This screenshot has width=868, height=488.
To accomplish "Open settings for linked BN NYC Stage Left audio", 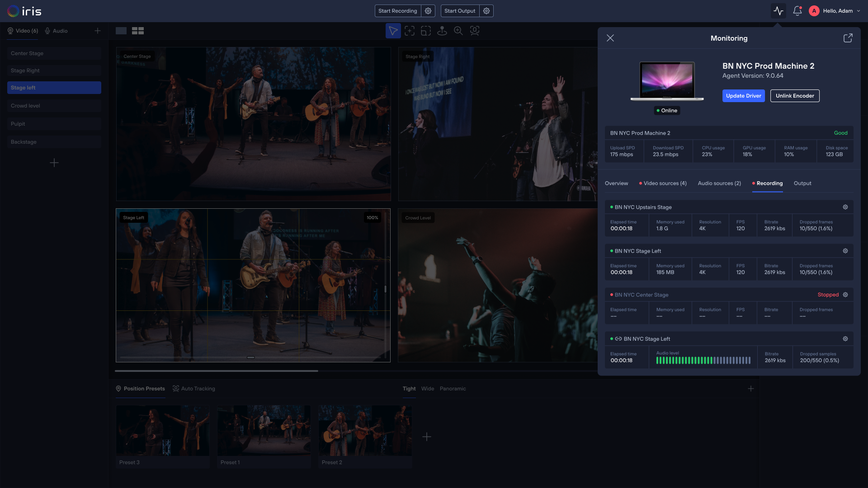I will click(x=845, y=339).
